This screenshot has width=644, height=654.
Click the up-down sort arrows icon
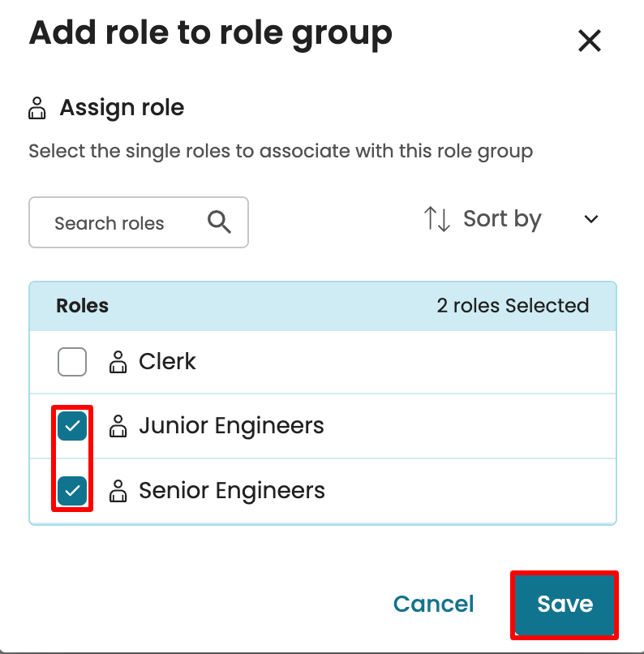pyautogui.click(x=436, y=219)
